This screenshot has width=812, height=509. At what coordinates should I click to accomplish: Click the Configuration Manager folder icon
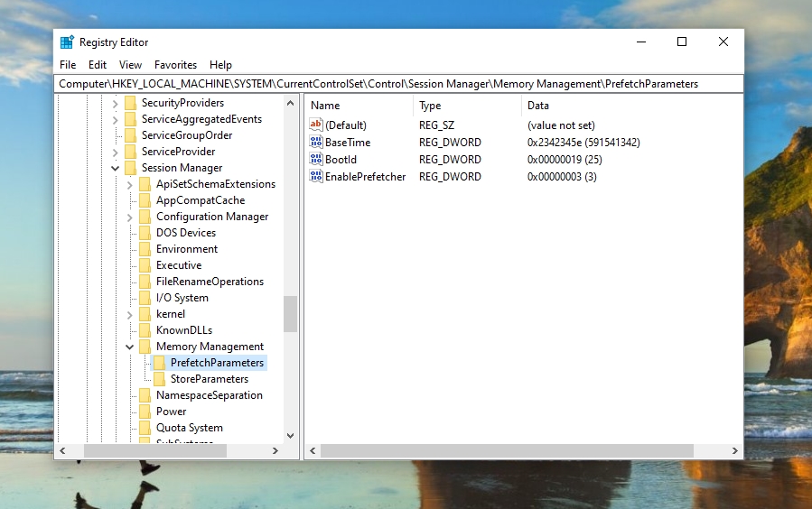tap(145, 217)
